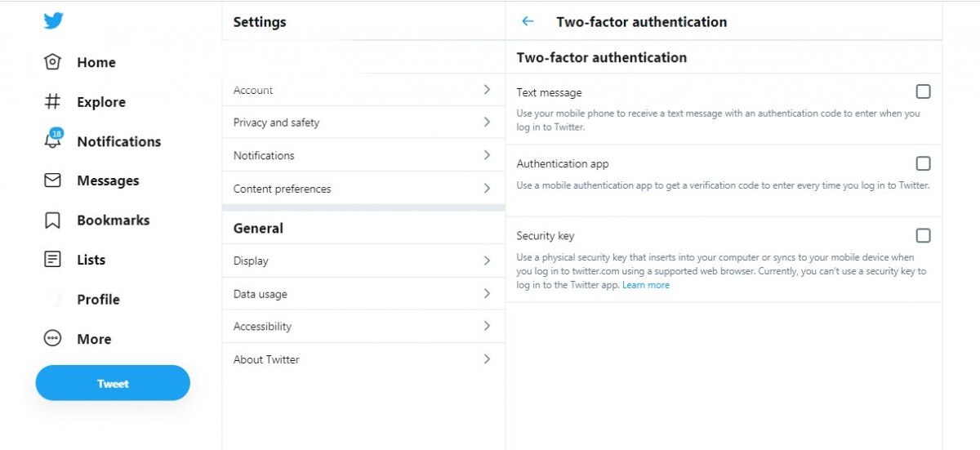Follow the Learn more link
980x450 pixels.
(646, 285)
